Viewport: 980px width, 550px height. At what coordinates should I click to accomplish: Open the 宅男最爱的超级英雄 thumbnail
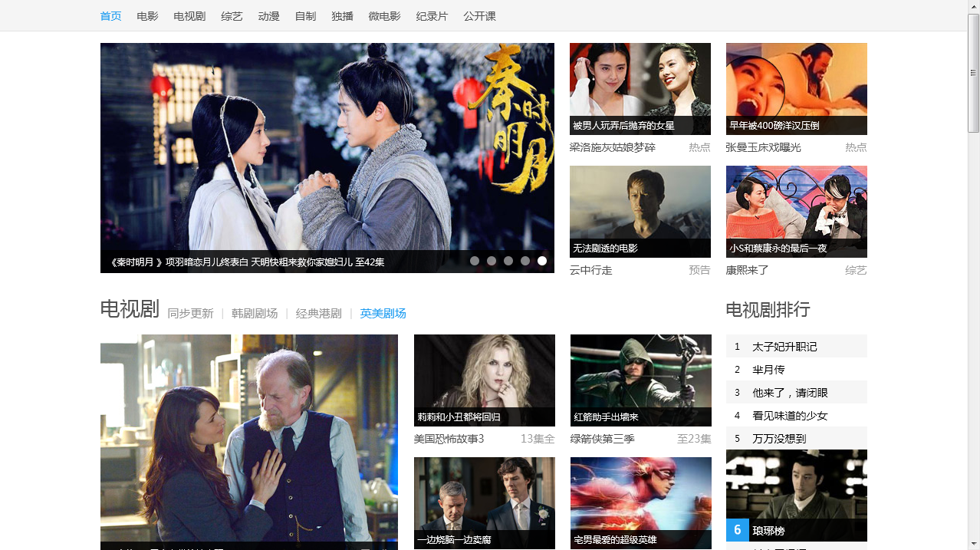tap(641, 503)
